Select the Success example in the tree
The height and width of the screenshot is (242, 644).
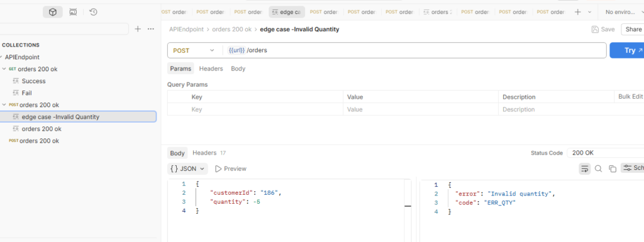click(x=34, y=81)
